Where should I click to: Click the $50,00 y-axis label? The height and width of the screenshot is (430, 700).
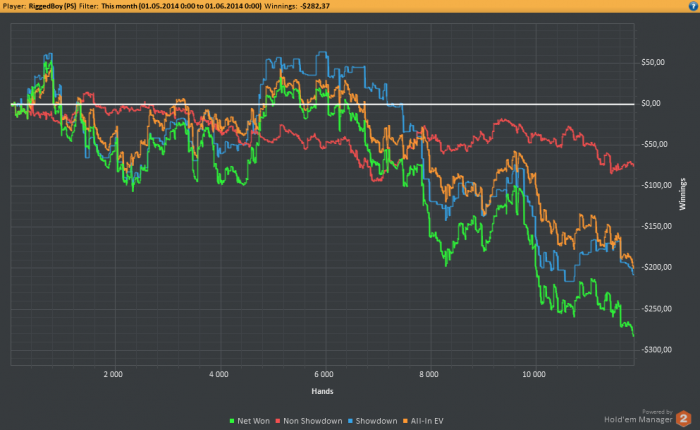tap(653, 63)
